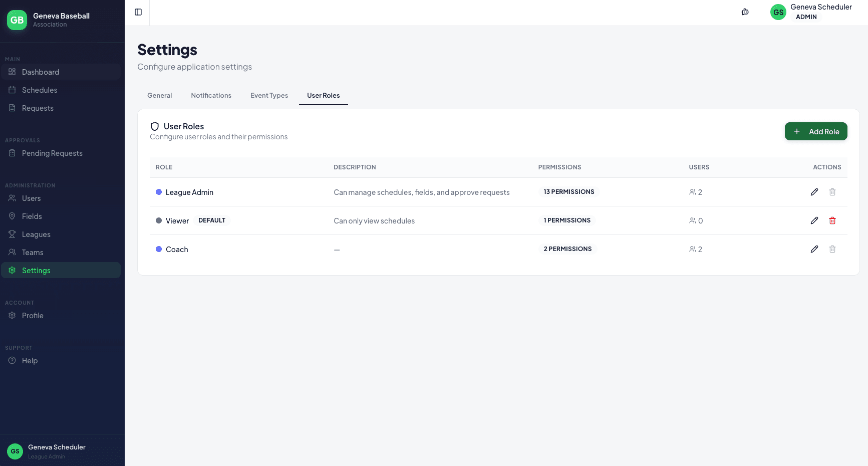Click the Users administration icon
This screenshot has width=868, height=466.
point(12,198)
